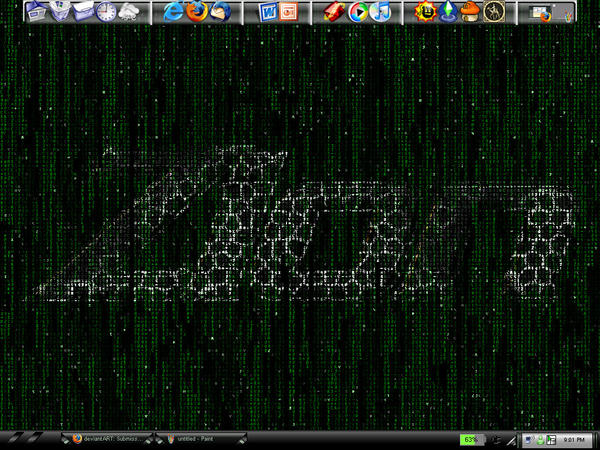Launch Firefox from the dock
This screenshot has width=600, height=450.
coord(197,11)
